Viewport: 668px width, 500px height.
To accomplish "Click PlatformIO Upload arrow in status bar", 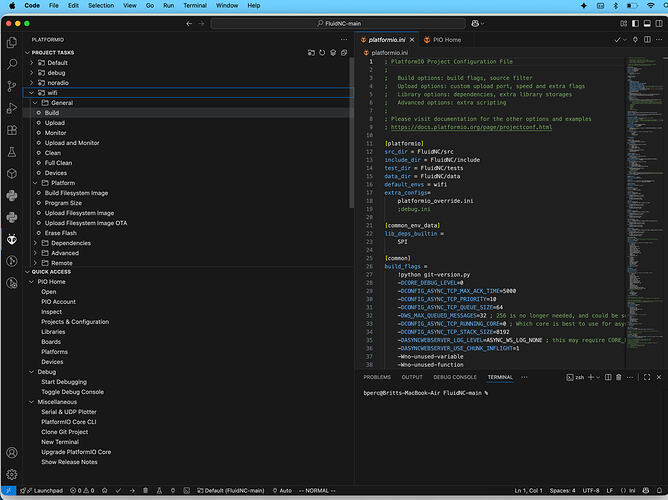I will pos(132,491).
